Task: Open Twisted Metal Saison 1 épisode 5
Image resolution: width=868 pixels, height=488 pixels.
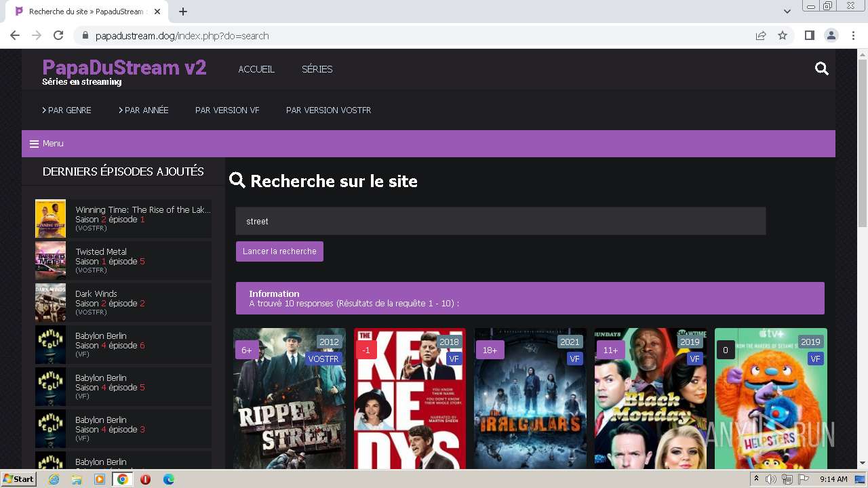Action: pos(123,260)
